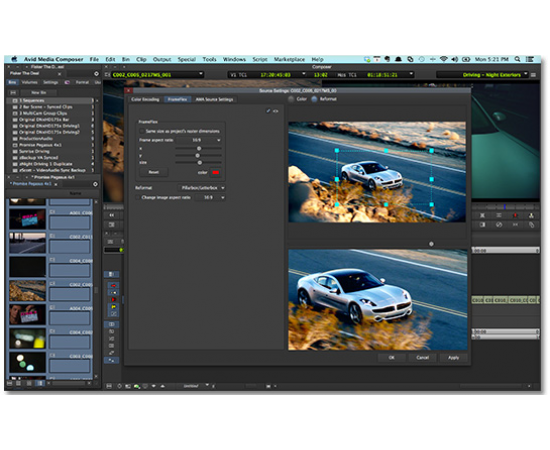Open Reformat Pillarbox/Letterbox dropdown
Screen dimensions: 550x450
(202, 188)
